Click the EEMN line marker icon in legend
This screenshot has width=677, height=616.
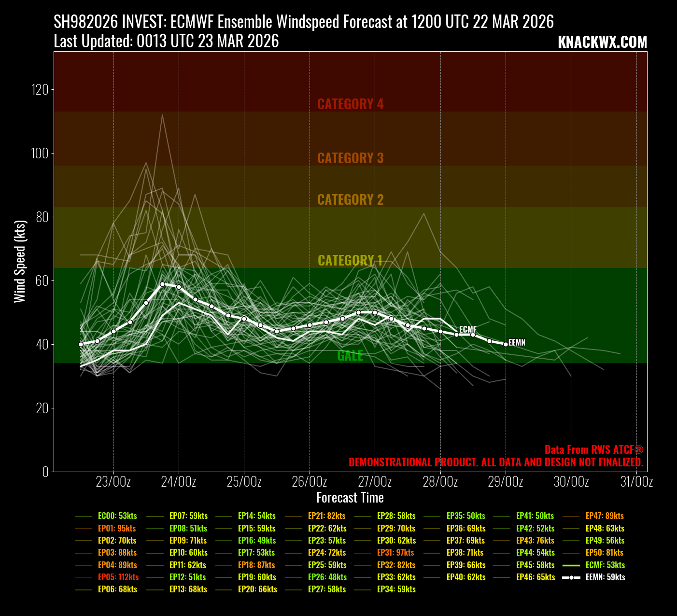click(571, 577)
